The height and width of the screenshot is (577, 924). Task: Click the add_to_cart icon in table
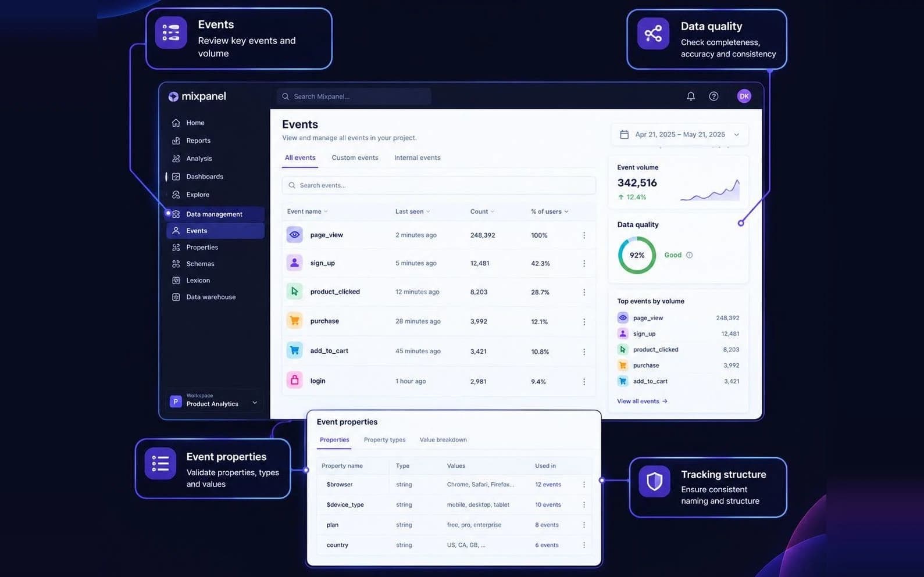point(295,350)
